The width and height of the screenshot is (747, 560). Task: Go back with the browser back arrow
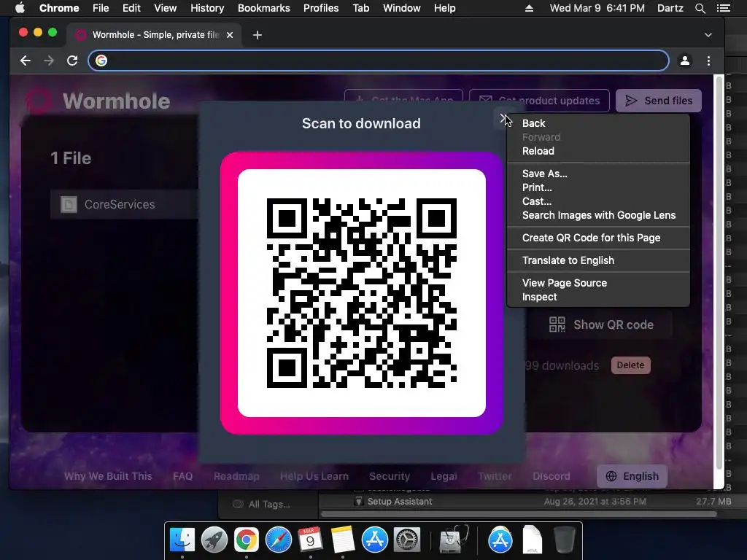pyautogui.click(x=26, y=61)
